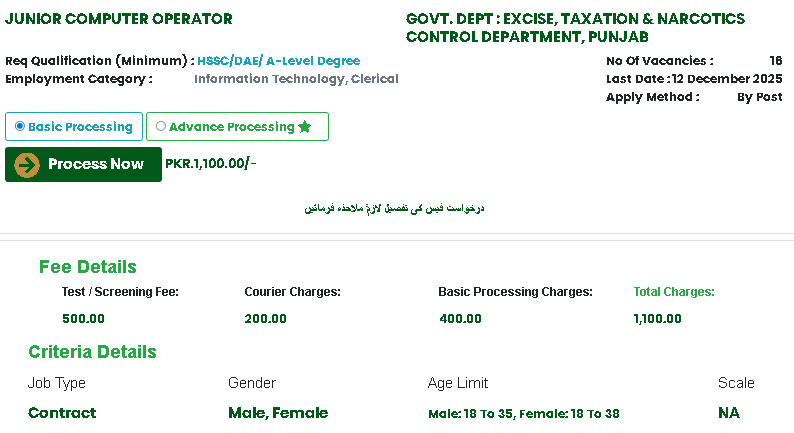Click the Urdu fee details notice text
The height and width of the screenshot is (433, 794).
pyautogui.click(x=394, y=209)
